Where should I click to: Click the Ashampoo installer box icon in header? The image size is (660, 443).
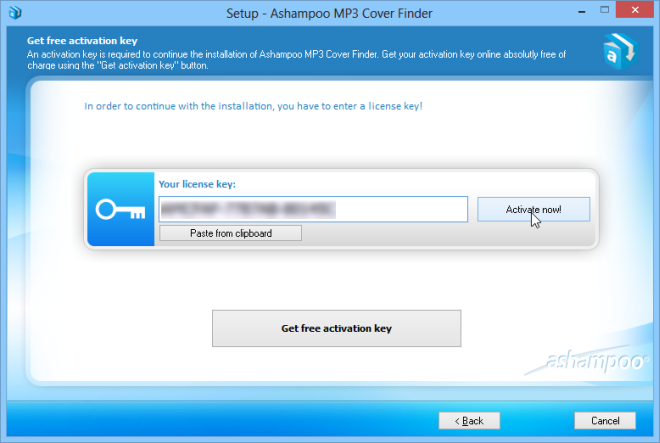click(x=620, y=51)
